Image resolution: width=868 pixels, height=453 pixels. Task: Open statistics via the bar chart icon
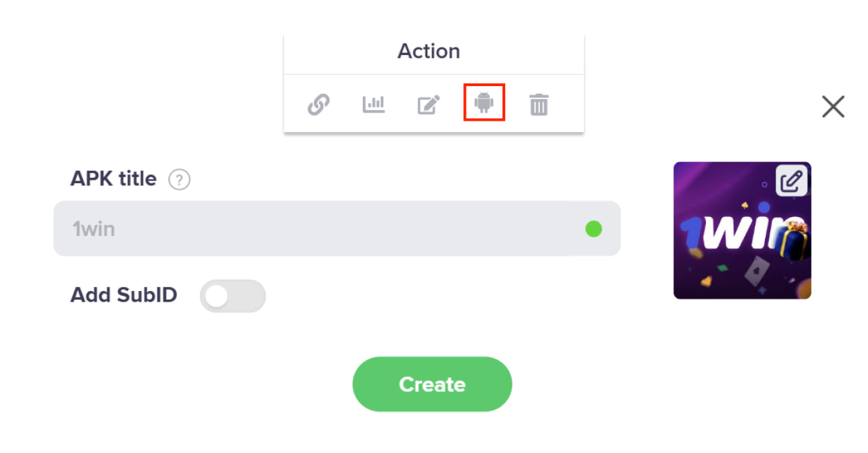[x=374, y=104]
